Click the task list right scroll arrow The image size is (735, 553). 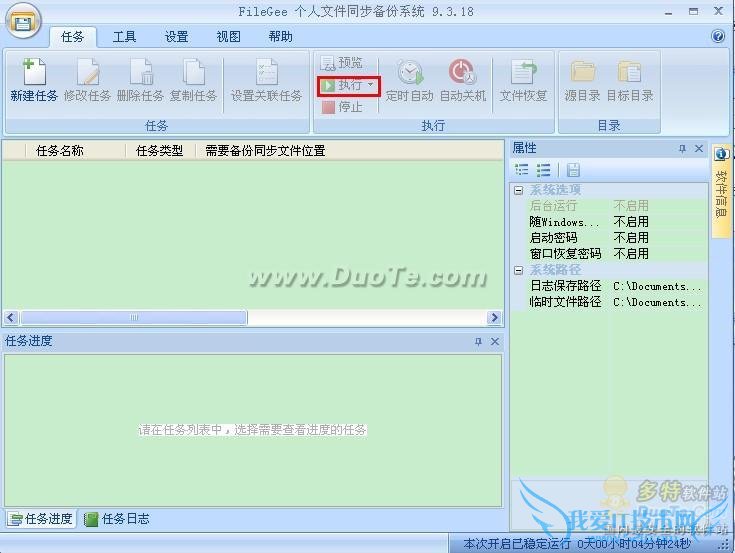pyautogui.click(x=494, y=317)
